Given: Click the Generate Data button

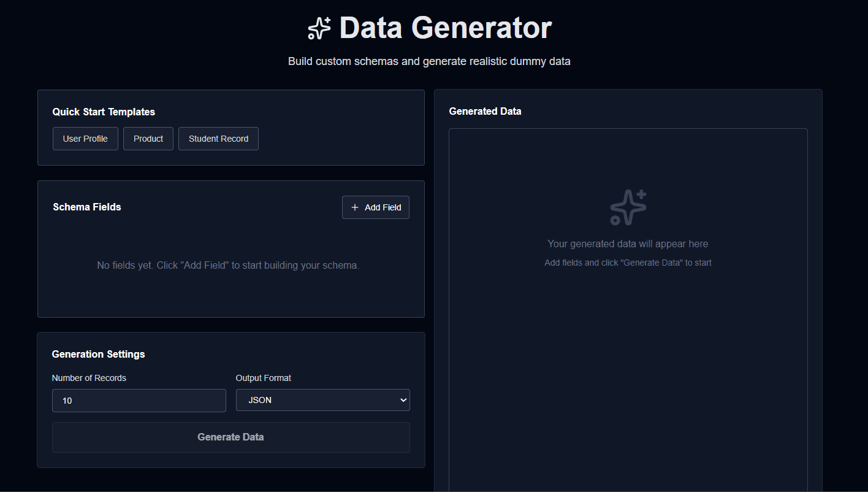Looking at the screenshot, I should (231, 437).
